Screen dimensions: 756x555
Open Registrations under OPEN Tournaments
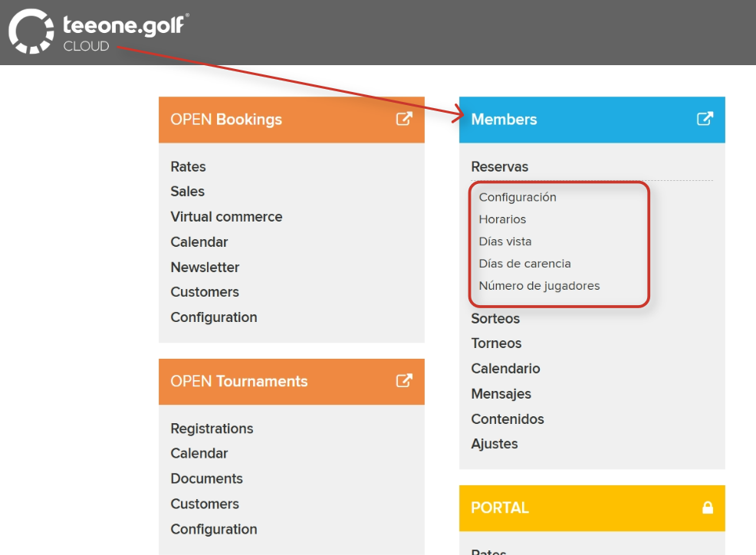[212, 429]
